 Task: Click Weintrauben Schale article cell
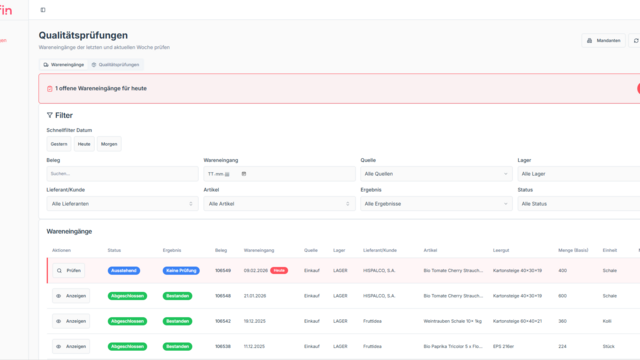[x=453, y=321]
